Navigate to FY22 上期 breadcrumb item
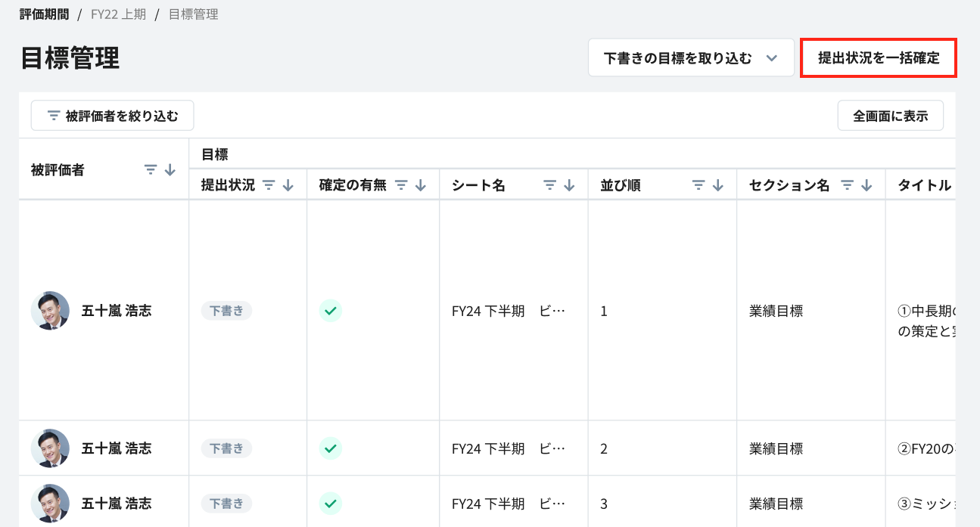The width and height of the screenshot is (980, 527). (x=118, y=14)
